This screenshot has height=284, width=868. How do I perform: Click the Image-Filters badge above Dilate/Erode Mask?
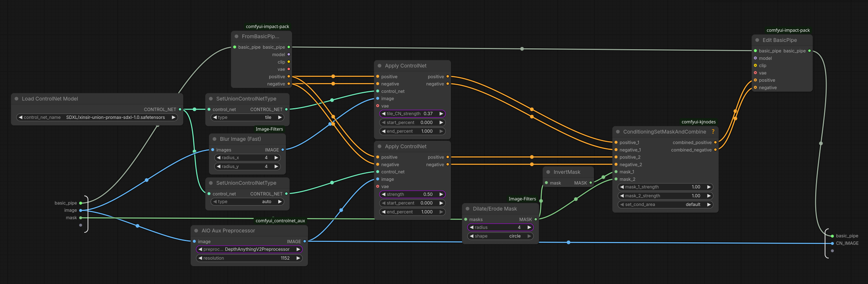[522, 199]
